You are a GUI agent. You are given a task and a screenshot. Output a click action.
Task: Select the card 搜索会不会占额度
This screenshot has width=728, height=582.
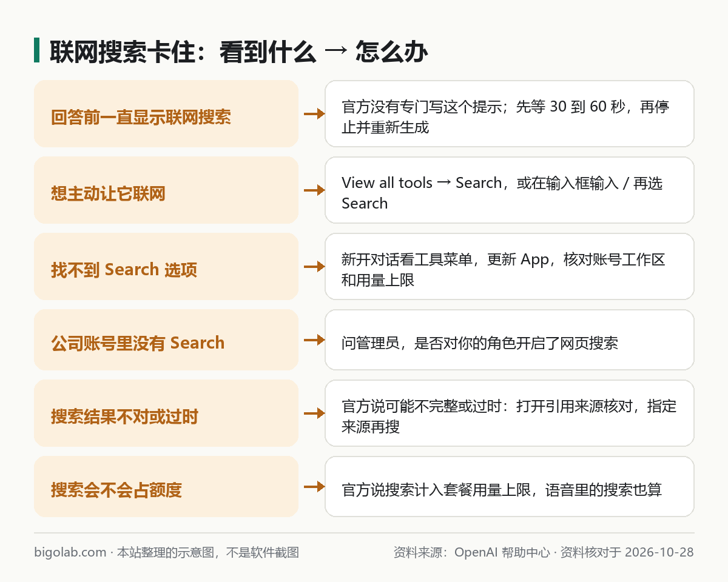point(166,486)
